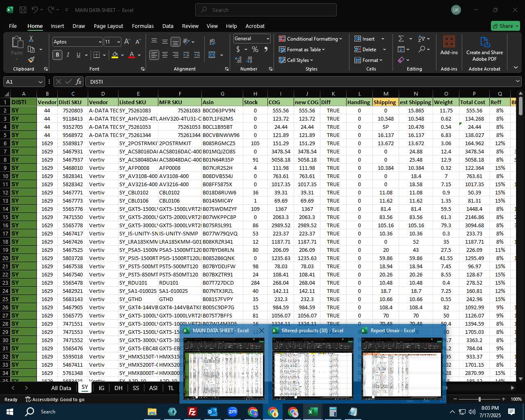Click the Wrap Text icon
The width and height of the screenshot is (525, 420).
212,42
